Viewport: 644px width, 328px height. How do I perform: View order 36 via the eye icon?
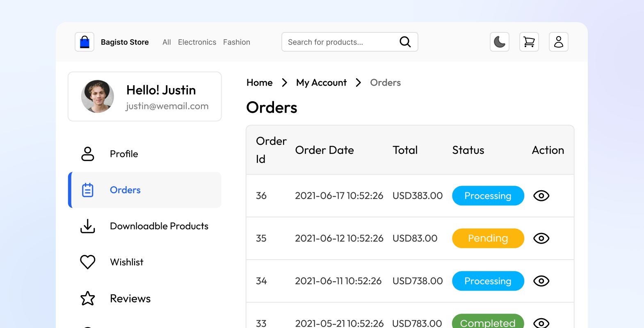coord(541,196)
